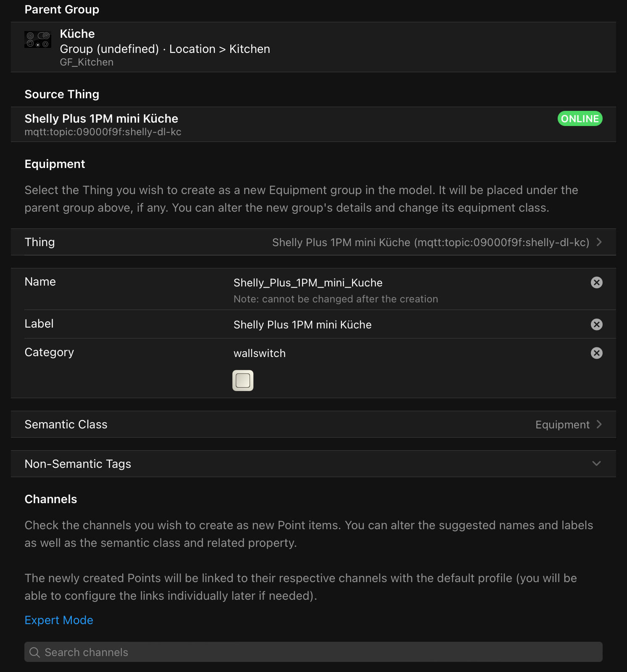The width and height of the screenshot is (627, 672).
Task: Open the Shelly Plus 1PM source thing entry
Action: tap(101, 119)
